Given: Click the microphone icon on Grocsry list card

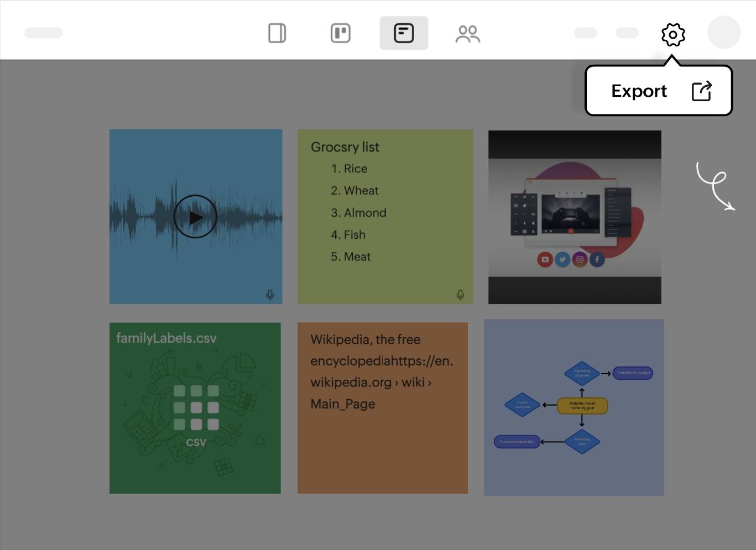Looking at the screenshot, I should [x=460, y=295].
